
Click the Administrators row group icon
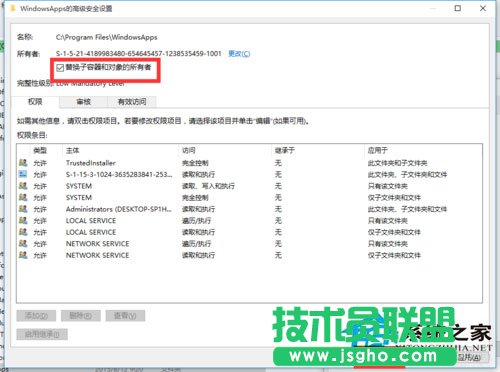coord(23,209)
